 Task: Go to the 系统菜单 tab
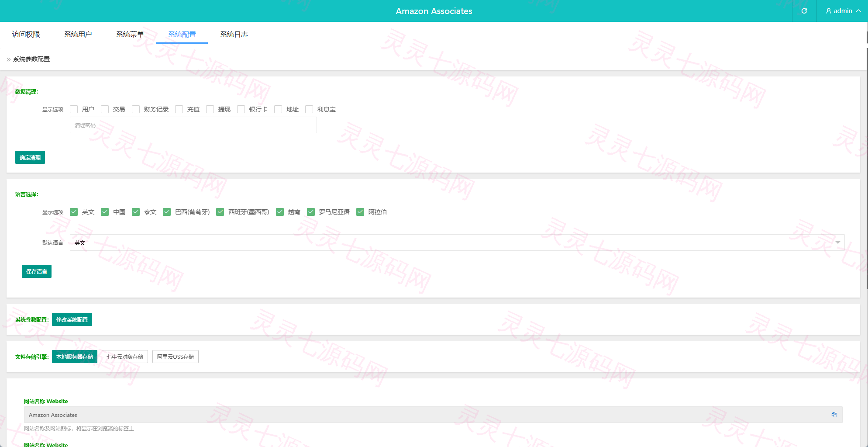click(x=130, y=34)
